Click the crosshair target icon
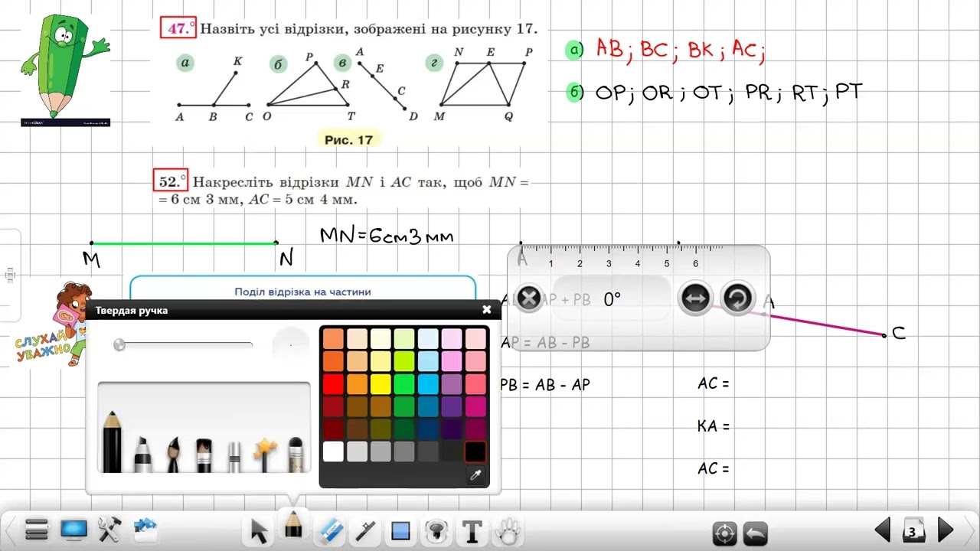This screenshot has width=980, height=551. [x=724, y=532]
